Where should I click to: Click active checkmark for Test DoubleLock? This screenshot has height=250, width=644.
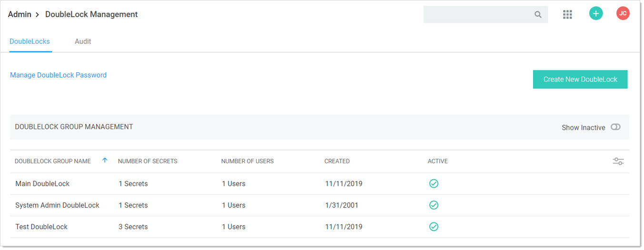click(434, 227)
